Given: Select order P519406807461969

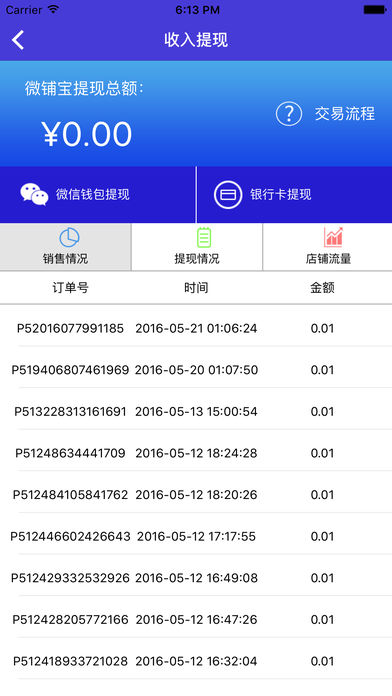Looking at the screenshot, I should coord(70,370).
